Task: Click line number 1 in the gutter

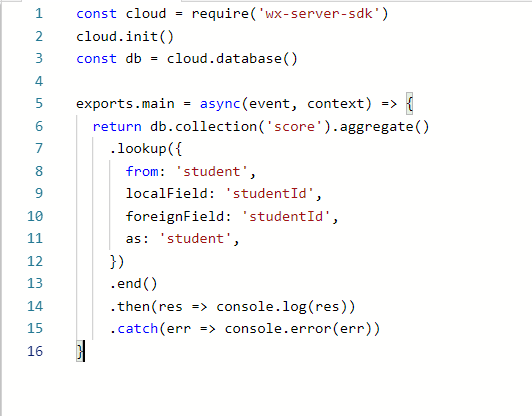Action: [39, 14]
